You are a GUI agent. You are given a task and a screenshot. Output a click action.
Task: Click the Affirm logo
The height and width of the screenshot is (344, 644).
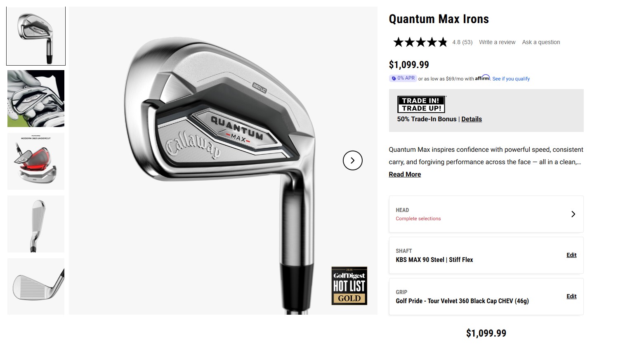pos(482,78)
